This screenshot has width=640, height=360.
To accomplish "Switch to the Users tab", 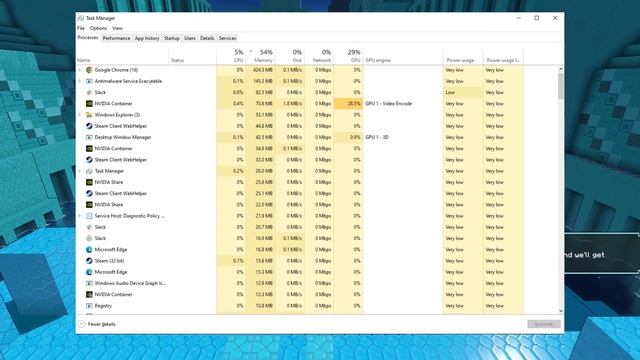I will point(189,38).
